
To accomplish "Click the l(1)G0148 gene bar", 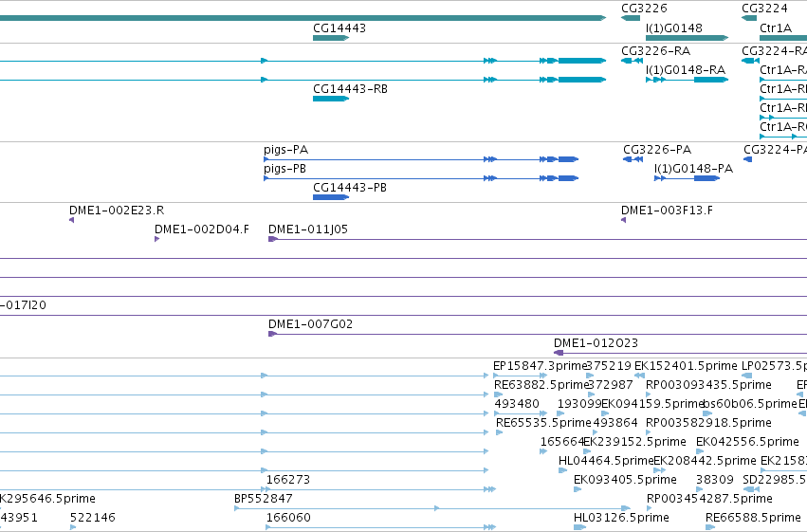I will point(688,38).
